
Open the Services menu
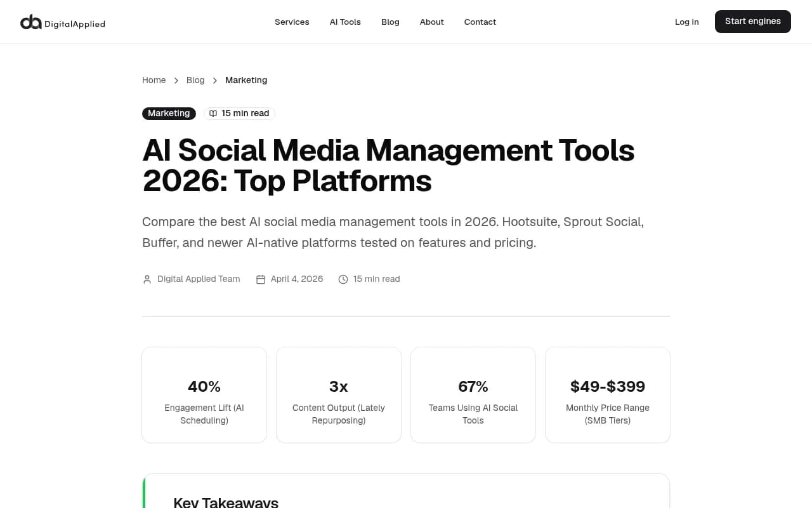coord(292,22)
